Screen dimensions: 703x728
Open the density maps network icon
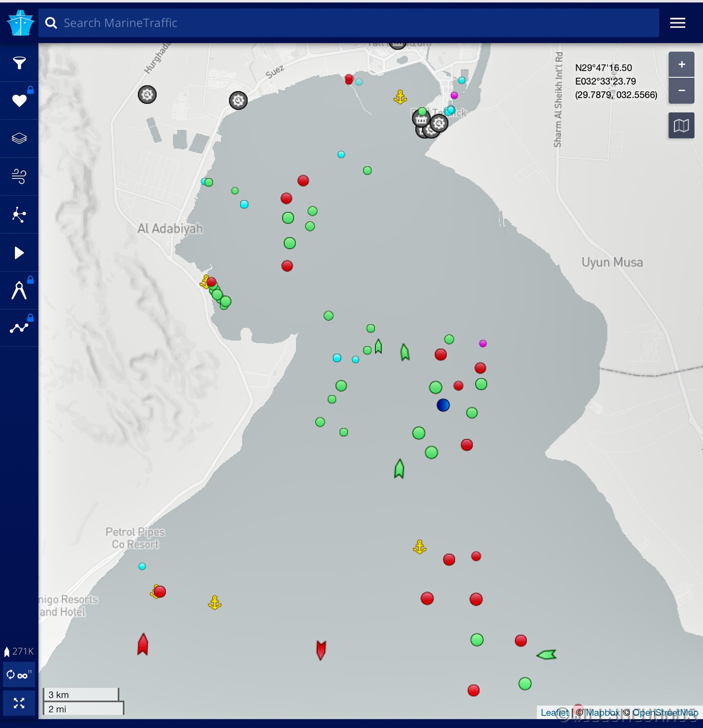19,215
